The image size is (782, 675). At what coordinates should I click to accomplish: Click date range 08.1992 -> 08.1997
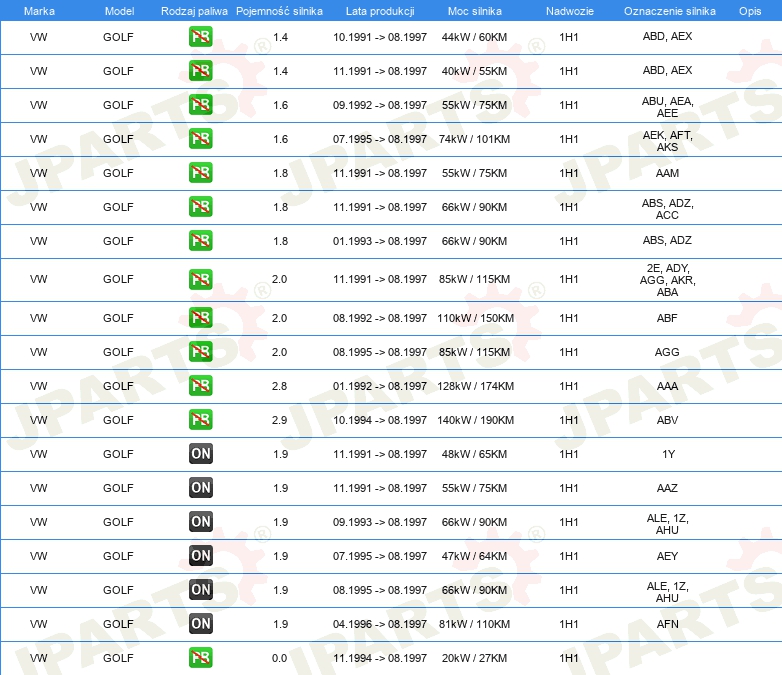(380, 318)
